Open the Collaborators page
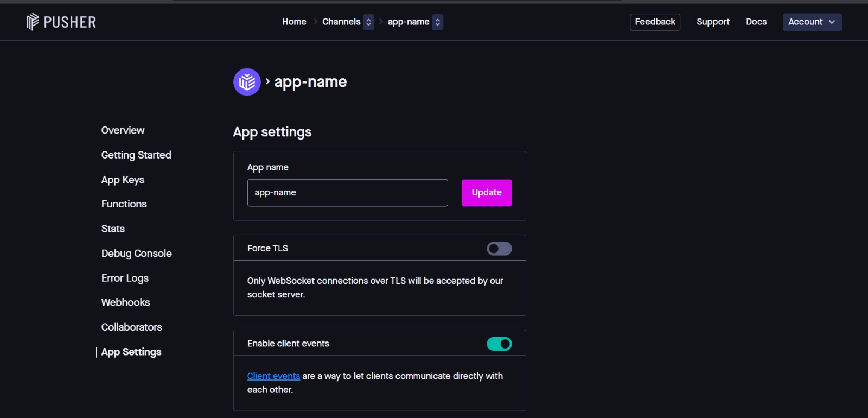The width and height of the screenshot is (868, 418). tap(132, 327)
